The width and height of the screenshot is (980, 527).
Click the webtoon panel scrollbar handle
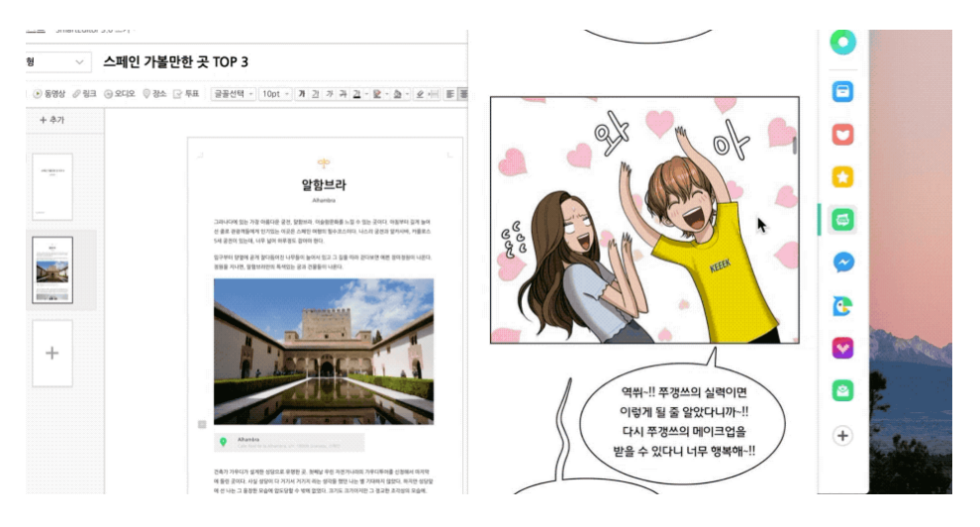[794, 145]
